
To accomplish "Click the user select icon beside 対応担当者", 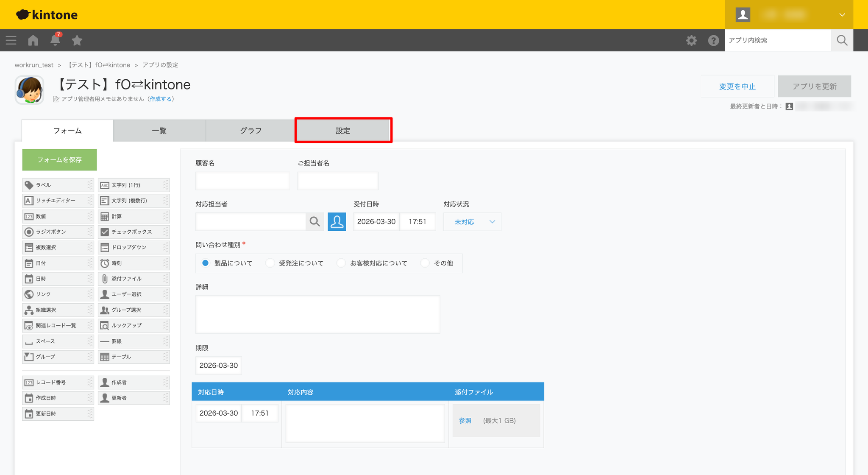I will [x=337, y=222].
